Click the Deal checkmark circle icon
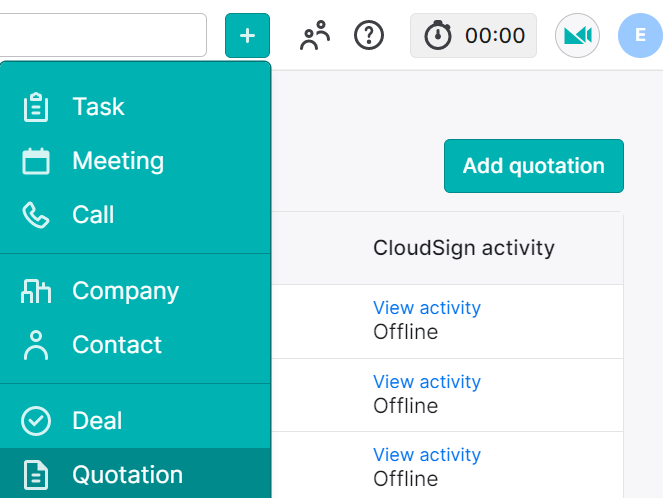 (36, 421)
